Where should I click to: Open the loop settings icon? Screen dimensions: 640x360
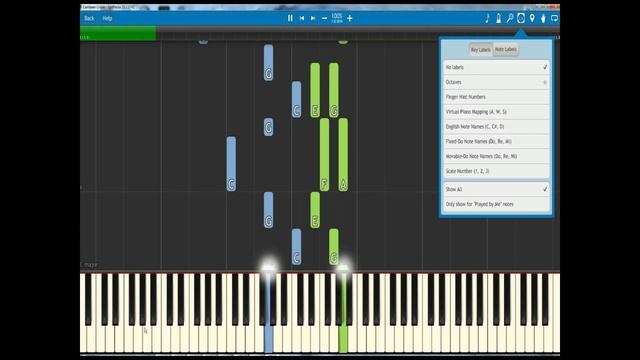coord(554,18)
